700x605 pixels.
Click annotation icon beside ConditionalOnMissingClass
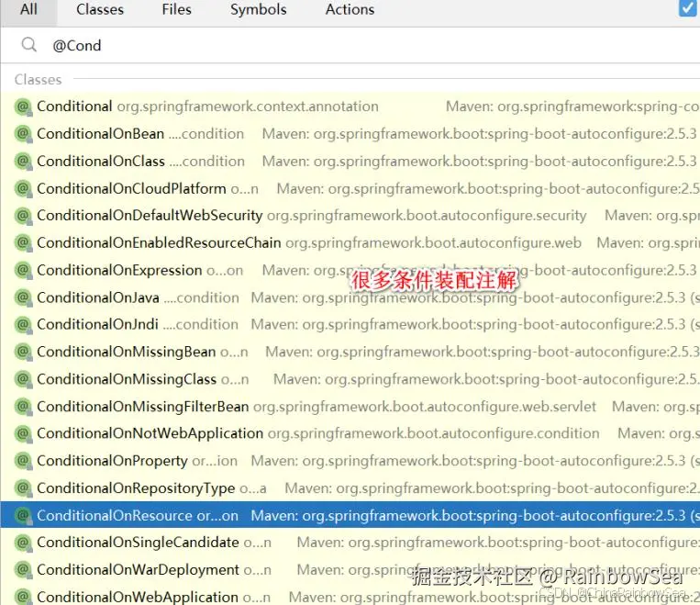pyautogui.click(x=23, y=379)
